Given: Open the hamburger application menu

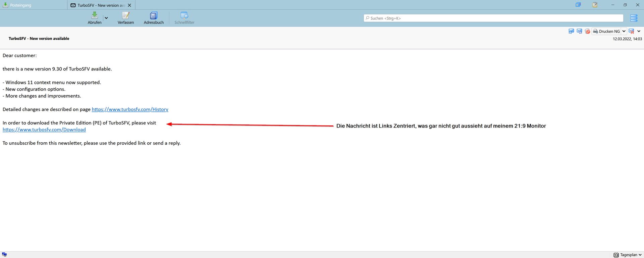Looking at the screenshot, I should (x=634, y=18).
